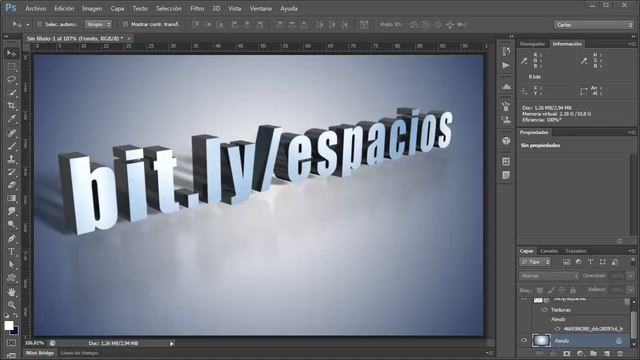640x360 pixels.
Task: Toggle visibility of the 466938638 texture
Action: click(x=558, y=329)
